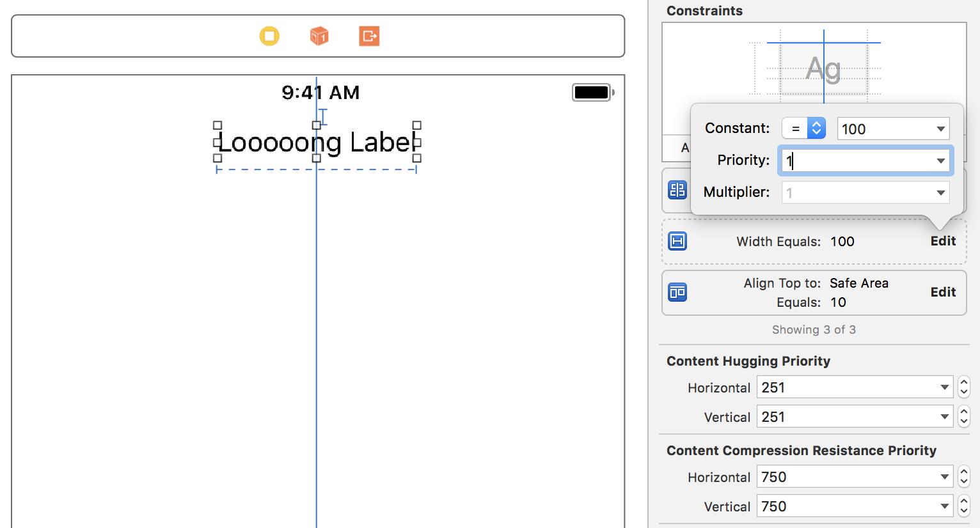980x528 pixels.
Task: Click the Priority text input field
Action: [x=857, y=160]
